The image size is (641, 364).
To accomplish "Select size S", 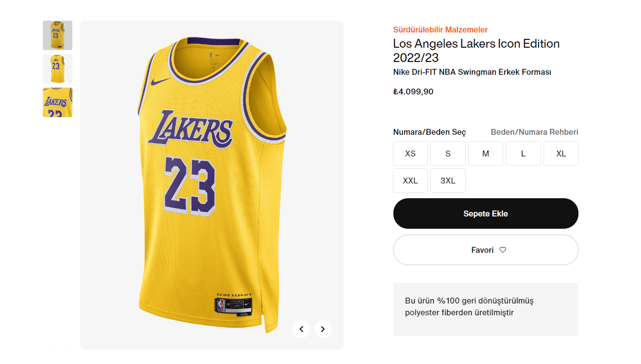I will pos(448,153).
